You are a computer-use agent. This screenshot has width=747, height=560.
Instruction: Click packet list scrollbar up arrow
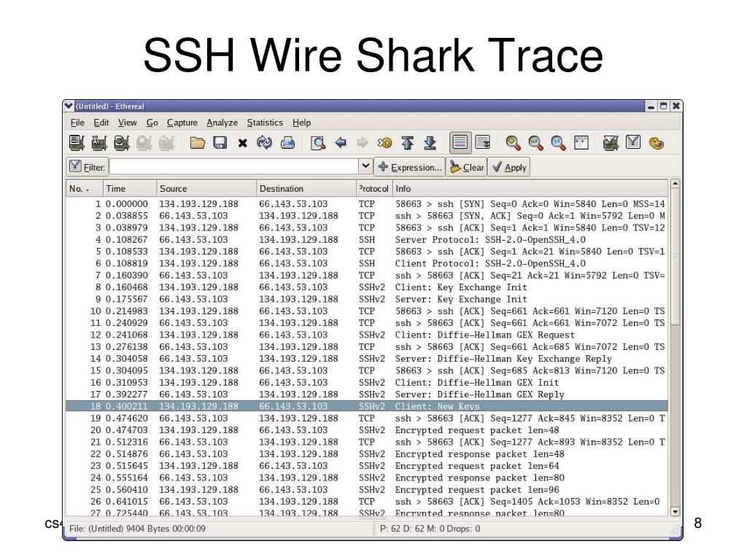pyautogui.click(x=675, y=184)
